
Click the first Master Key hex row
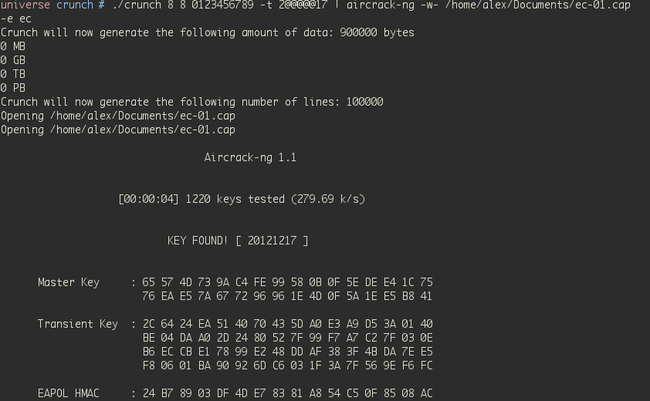click(x=287, y=282)
